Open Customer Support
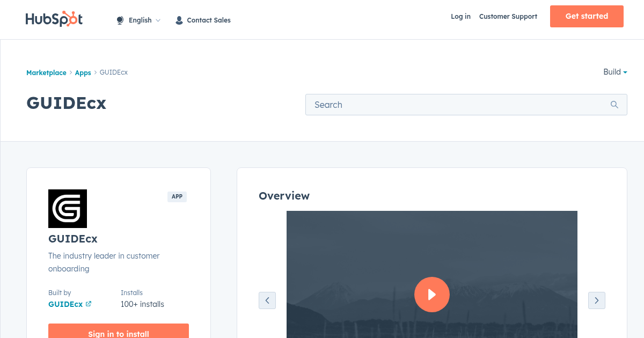Viewport: 644px width, 338px height. point(508,17)
